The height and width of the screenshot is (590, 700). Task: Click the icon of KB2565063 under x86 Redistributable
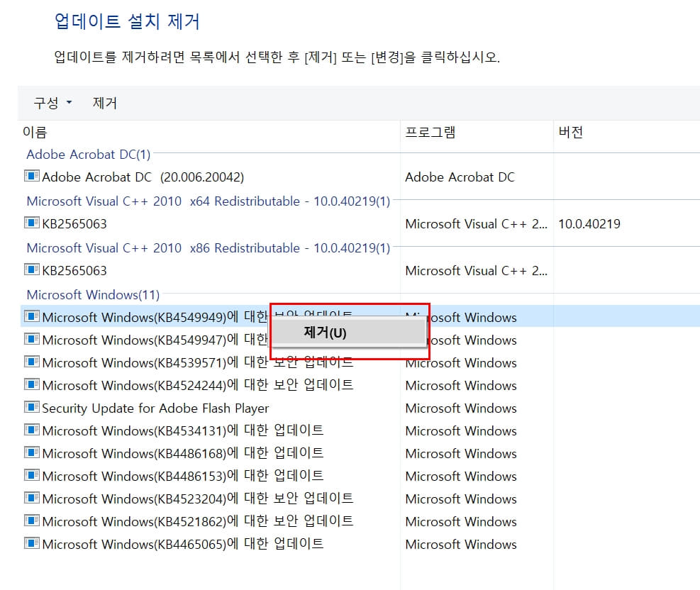(32, 270)
